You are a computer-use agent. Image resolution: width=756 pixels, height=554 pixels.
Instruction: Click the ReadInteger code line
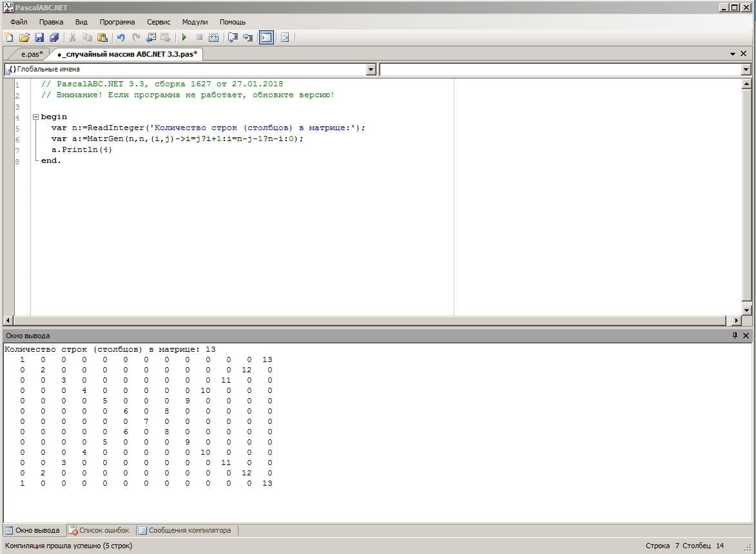[x=208, y=128]
